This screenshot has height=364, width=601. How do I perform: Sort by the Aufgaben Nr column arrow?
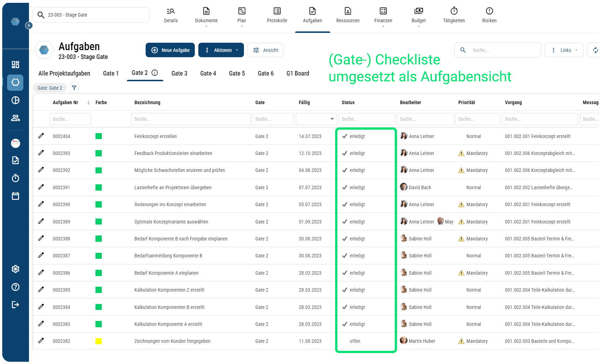click(x=88, y=102)
